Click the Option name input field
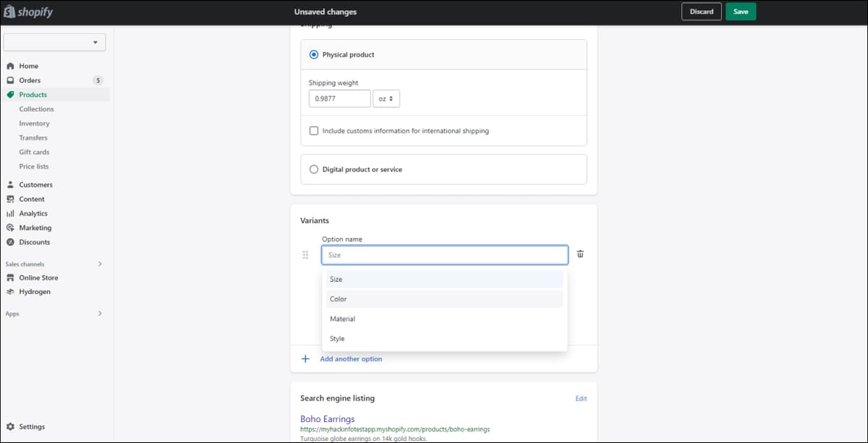The height and width of the screenshot is (443, 868). (445, 255)
